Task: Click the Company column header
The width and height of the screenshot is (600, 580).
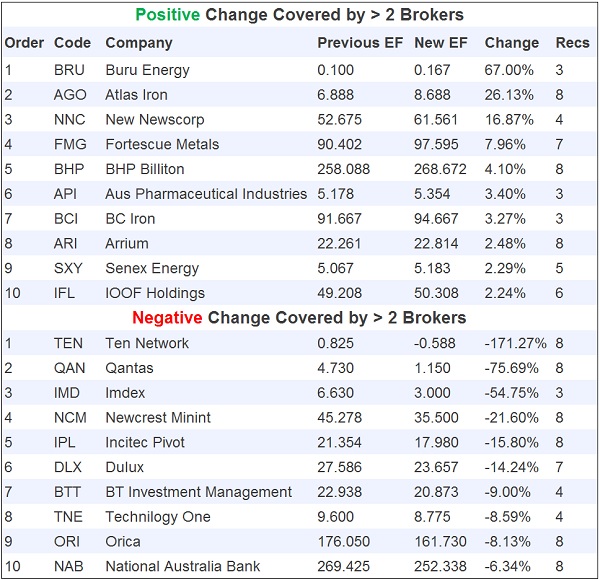Action: point(139,43)
